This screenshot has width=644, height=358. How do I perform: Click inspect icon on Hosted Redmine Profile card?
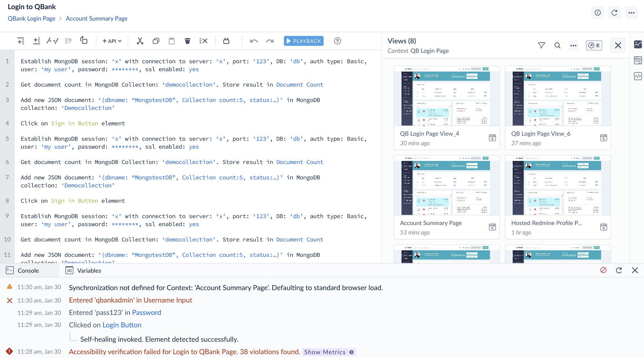coord(603,227)
